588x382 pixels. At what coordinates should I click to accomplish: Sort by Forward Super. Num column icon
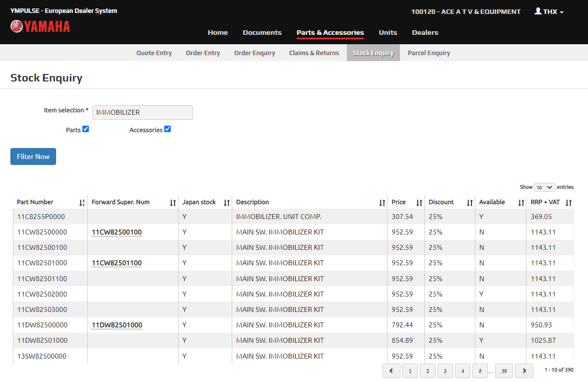[x=173, y=203]
